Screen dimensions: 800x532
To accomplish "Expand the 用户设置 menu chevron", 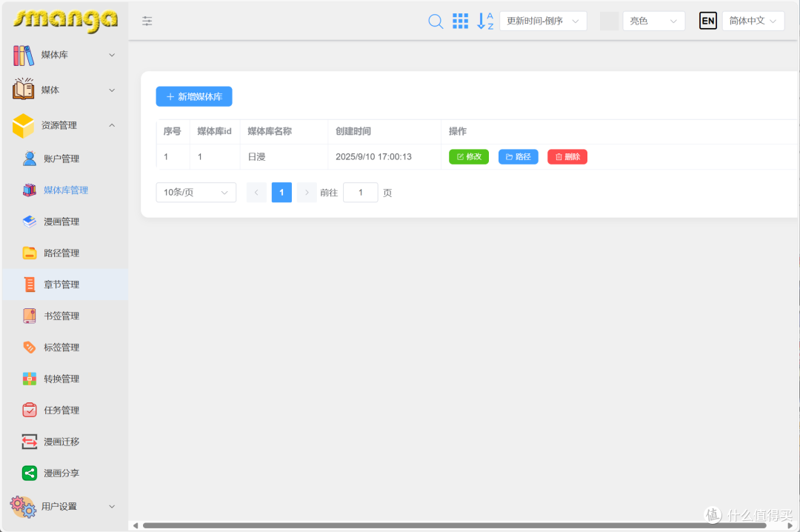I will coord(112,507).
